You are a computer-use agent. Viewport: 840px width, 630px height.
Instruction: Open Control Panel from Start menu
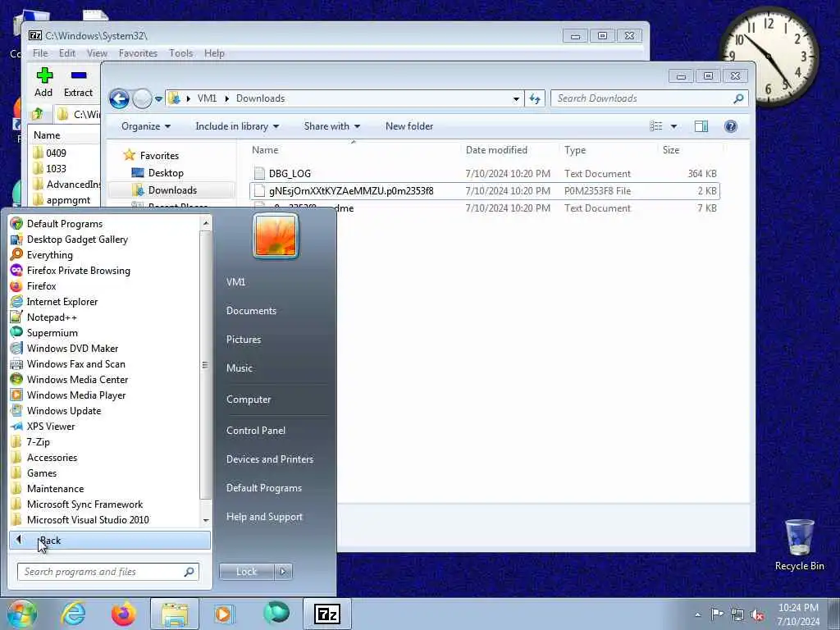click(256, 431)
